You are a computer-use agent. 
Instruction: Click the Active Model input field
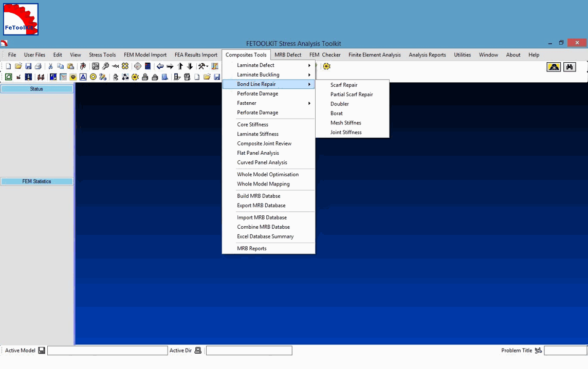point(107,350)
